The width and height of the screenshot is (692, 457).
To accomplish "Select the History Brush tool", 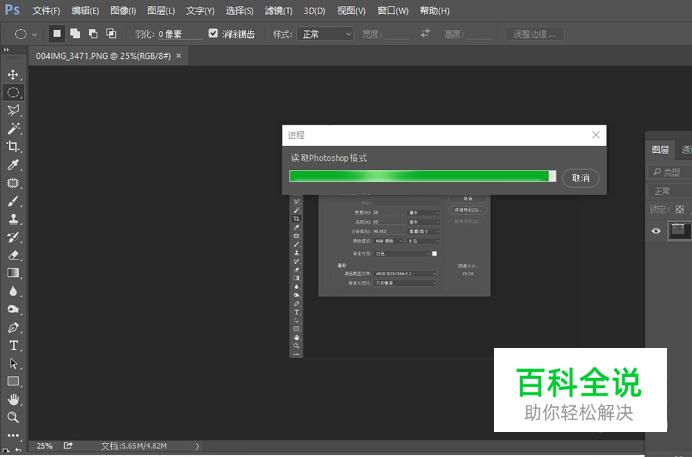I will (13, 237).
